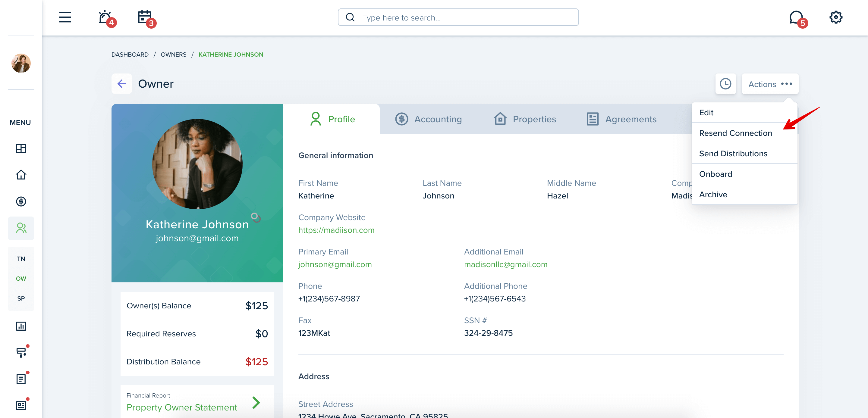Image resolution: width=868 pixels, height=418 pixels.
Task: Open documents icon in sidebar
Action: coord(21,379)
